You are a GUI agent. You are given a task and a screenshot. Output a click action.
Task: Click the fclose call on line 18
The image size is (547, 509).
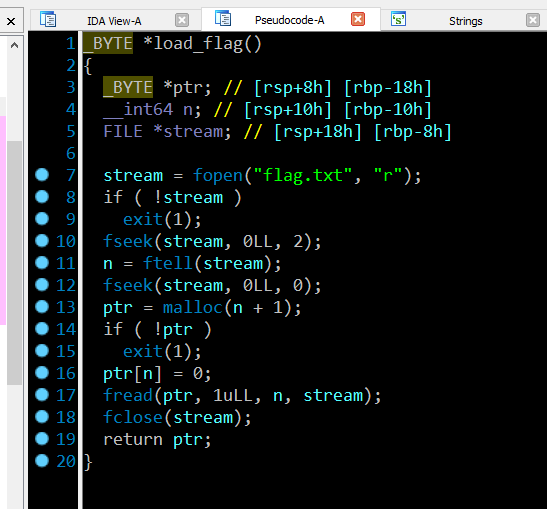[x=133, y=417]
